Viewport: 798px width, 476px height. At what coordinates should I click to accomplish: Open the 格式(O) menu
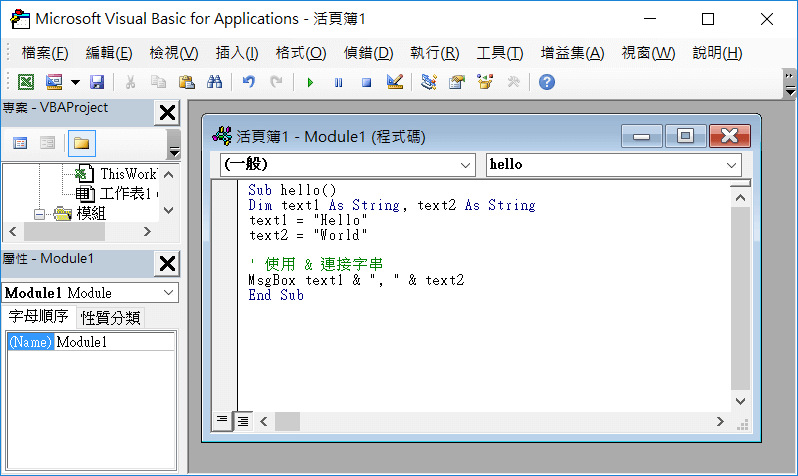coord(301,53)
